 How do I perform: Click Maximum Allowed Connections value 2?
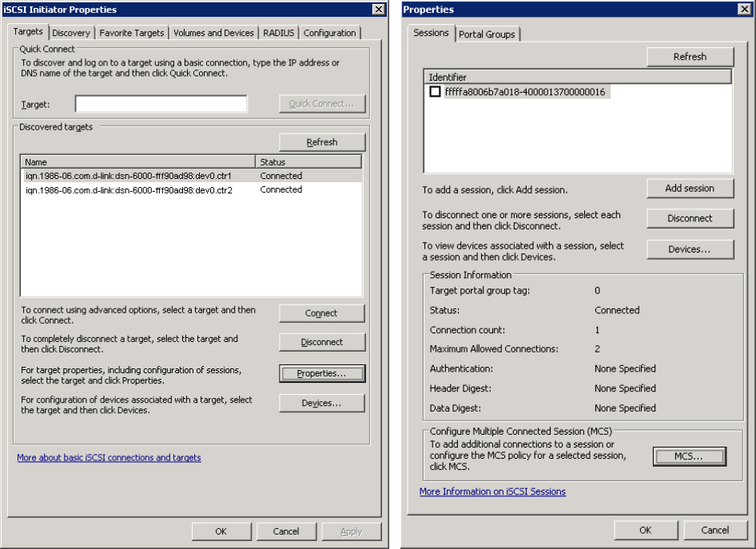(598, 349)
